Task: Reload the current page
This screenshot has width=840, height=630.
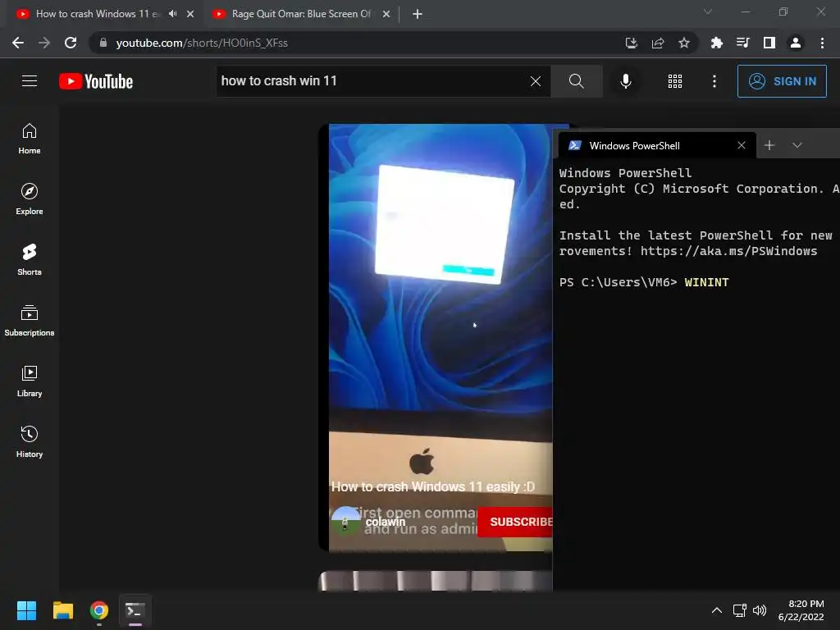Action: (x=71, y=43)
